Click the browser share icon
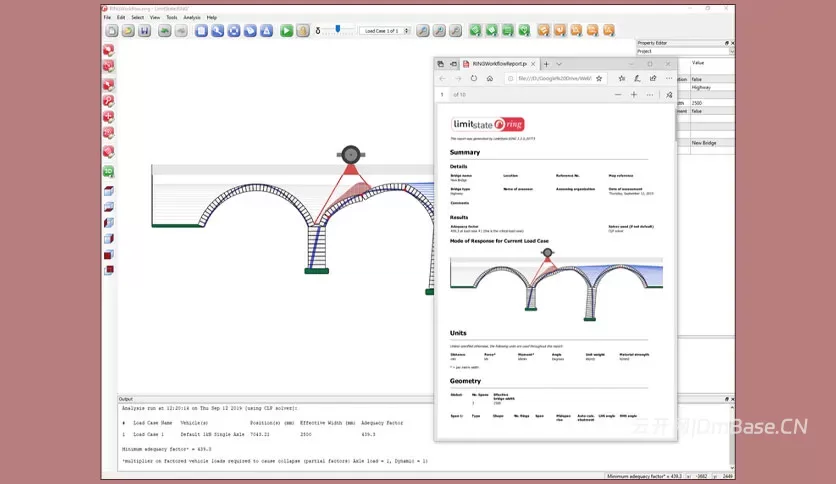 (653, 78)
